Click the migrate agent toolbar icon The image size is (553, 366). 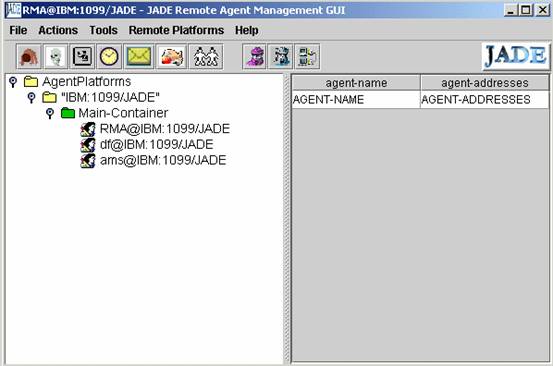(171, 56)
